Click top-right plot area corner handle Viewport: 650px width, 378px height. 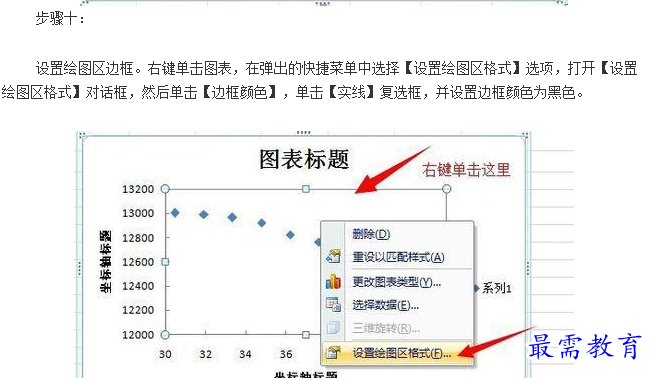[446, 189]
